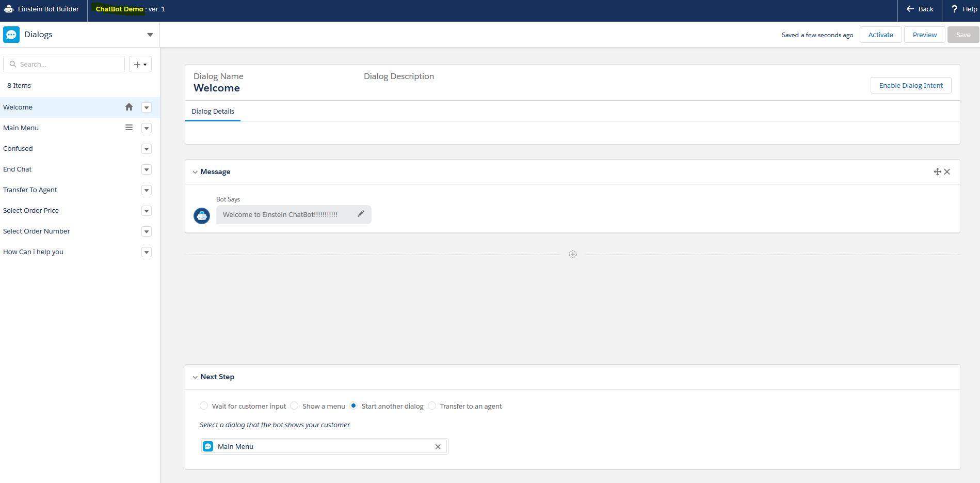
Task: Select the Select Order Price dialog
Action: point(80,210)
